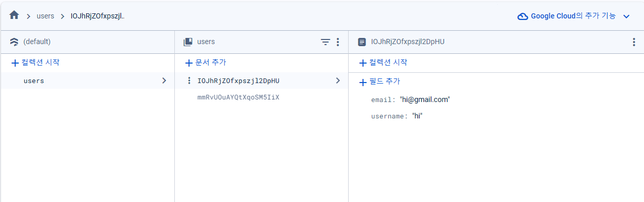Image resolution: width=644 pixels, height=202 pixels.
Task: Open users collection three-dot menu
Action: click(337, 42)
